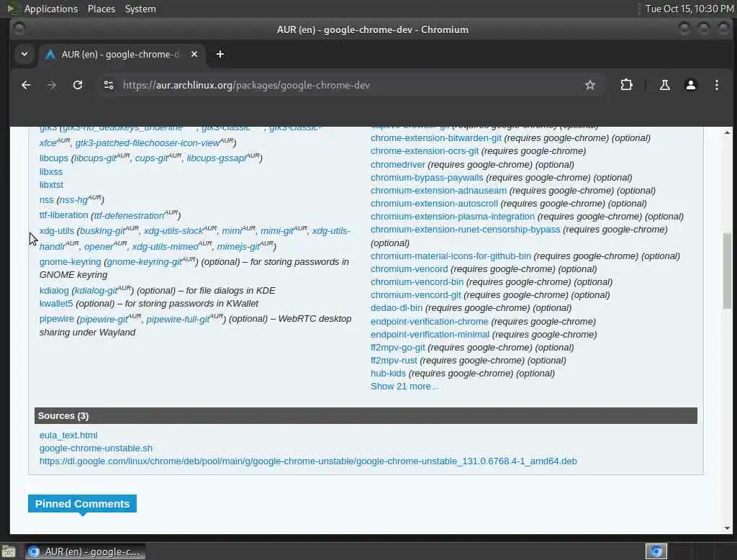Close the AUR google-chrome-dev tab
Viewport: 737px width, 560px height.
click(x=194, y=54)
